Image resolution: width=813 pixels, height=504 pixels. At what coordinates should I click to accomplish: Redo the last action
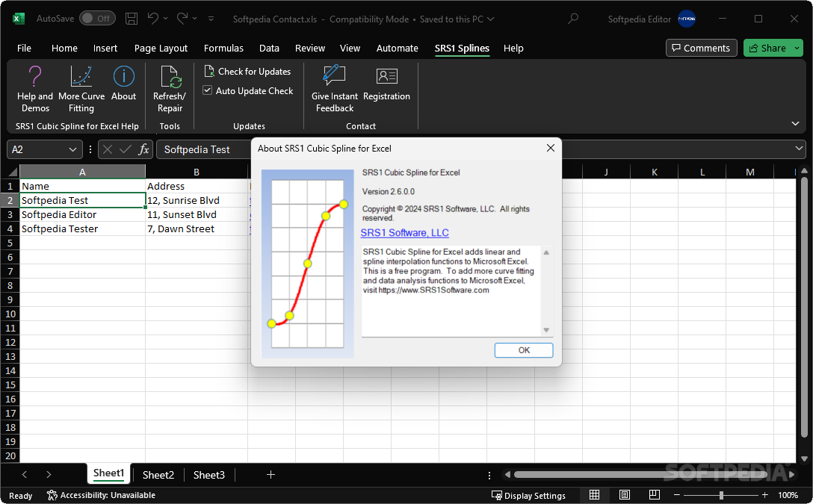click(x=182, y=19)
